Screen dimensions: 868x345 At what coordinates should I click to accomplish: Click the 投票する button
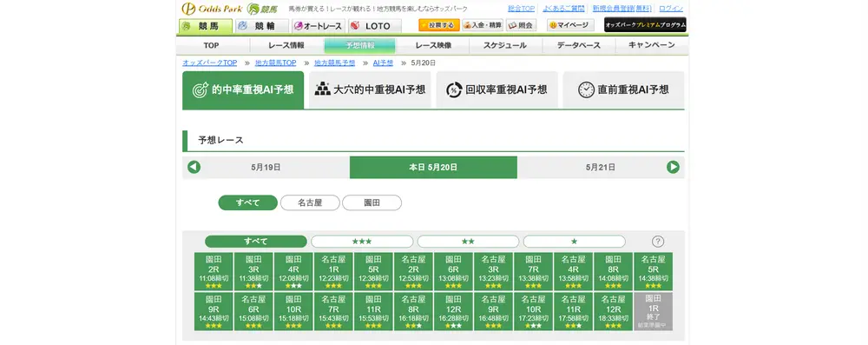click(439, 25)
